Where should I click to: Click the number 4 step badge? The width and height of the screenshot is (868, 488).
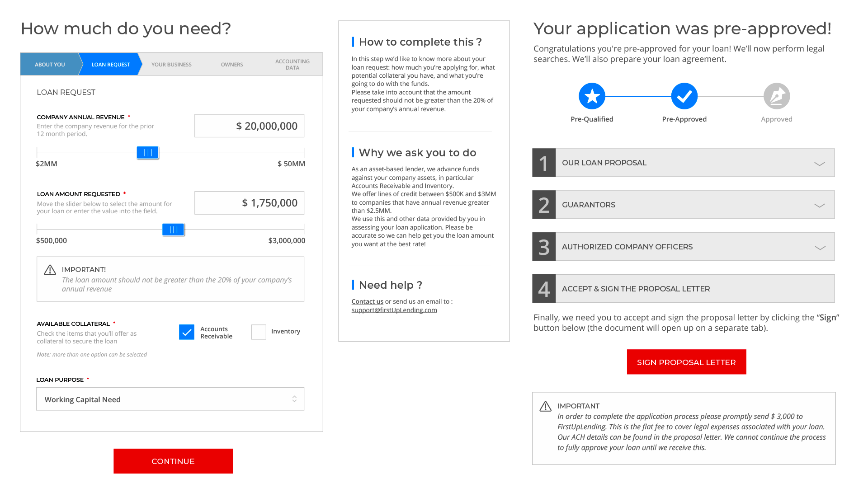tap(544, 289)
